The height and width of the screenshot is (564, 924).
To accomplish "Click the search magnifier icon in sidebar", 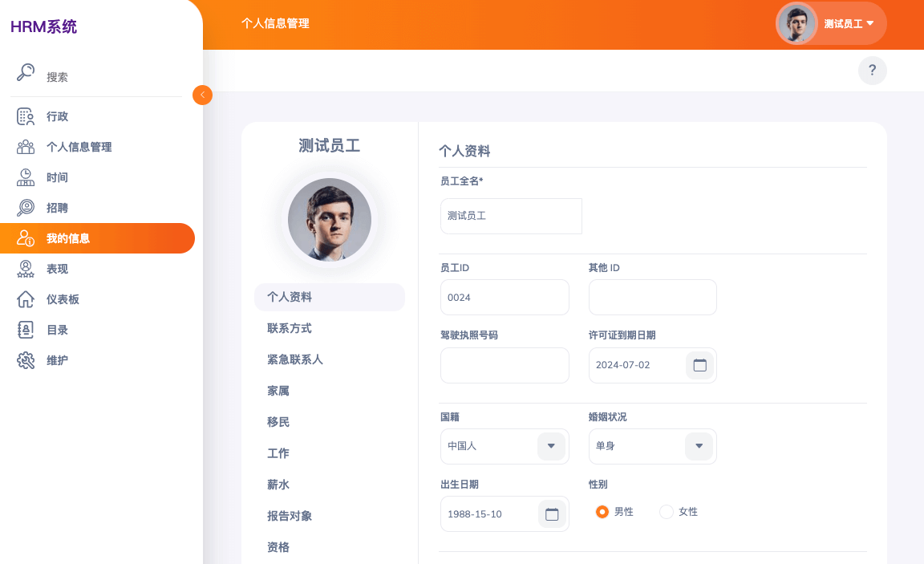I will 26,73.
